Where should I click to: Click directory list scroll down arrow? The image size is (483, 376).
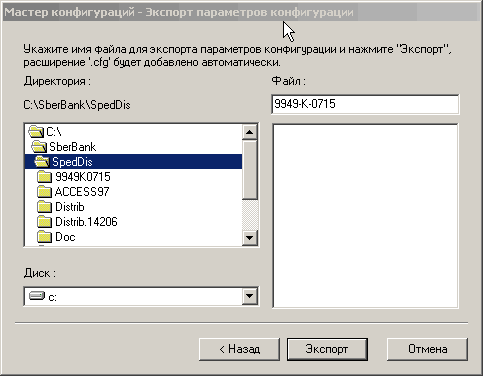tap(250, 238)
